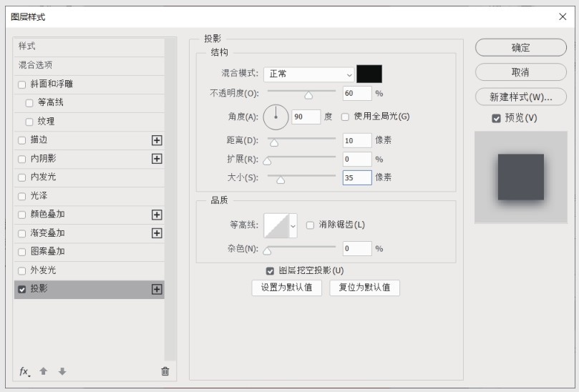Open the 内发光 settings row
The width and height of the screenshot is (579, 392).
pos(89,177)
